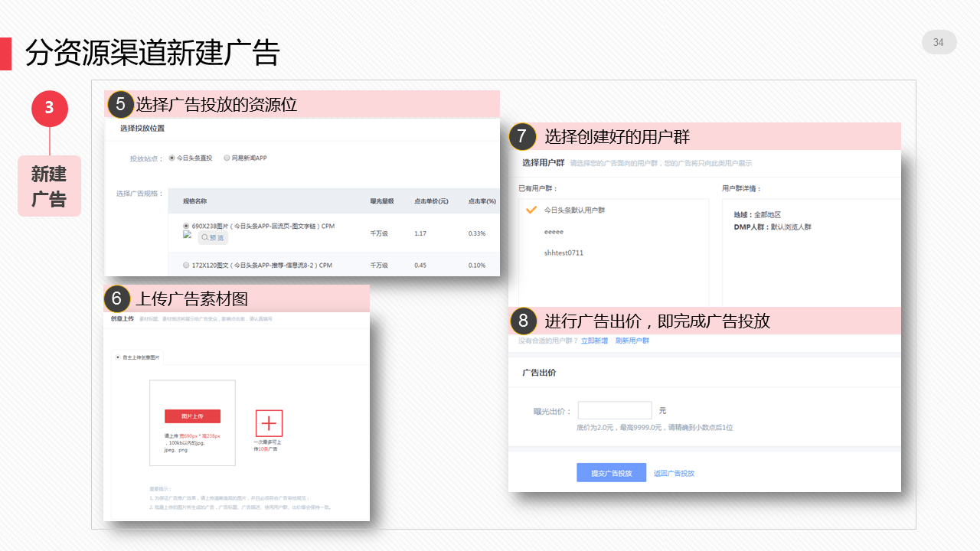Select the 网易新闻APP radio button
The width and height of the screenshot is (980, 551).
click(227, 158)
